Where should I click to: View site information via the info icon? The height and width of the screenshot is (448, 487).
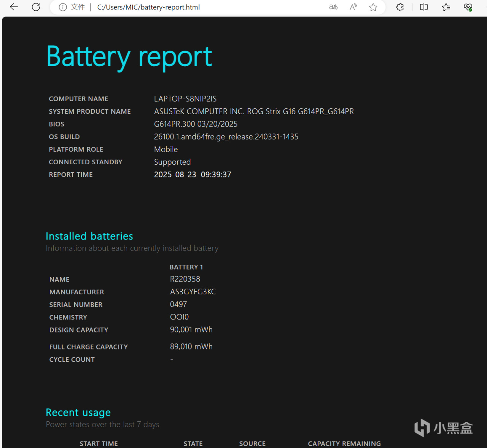(63, 7)
